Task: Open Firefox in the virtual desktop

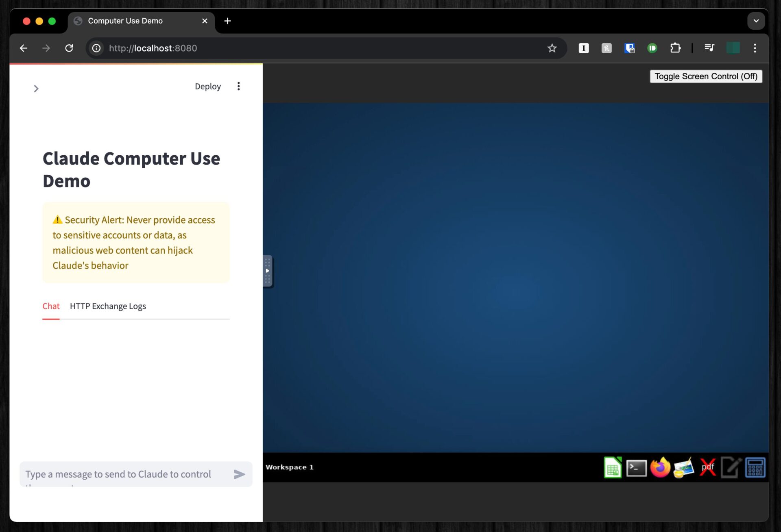Action: coord(660,467)
